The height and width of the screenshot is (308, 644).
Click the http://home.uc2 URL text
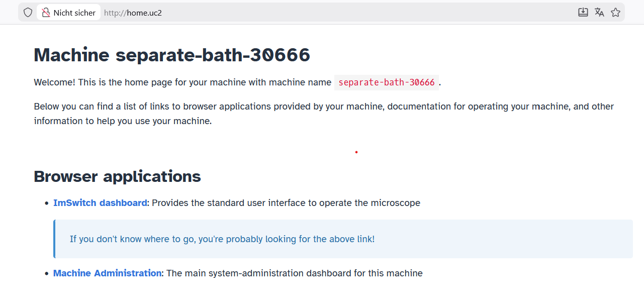tap(133, 13)
